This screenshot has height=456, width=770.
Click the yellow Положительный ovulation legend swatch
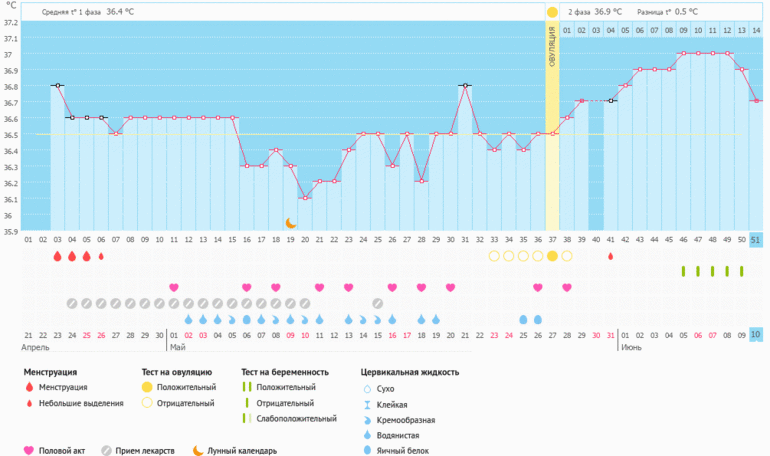(x=147, y=387)
